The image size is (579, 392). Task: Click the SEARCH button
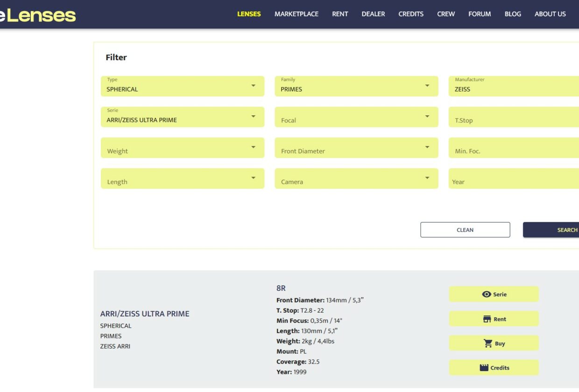coord(551,230)
